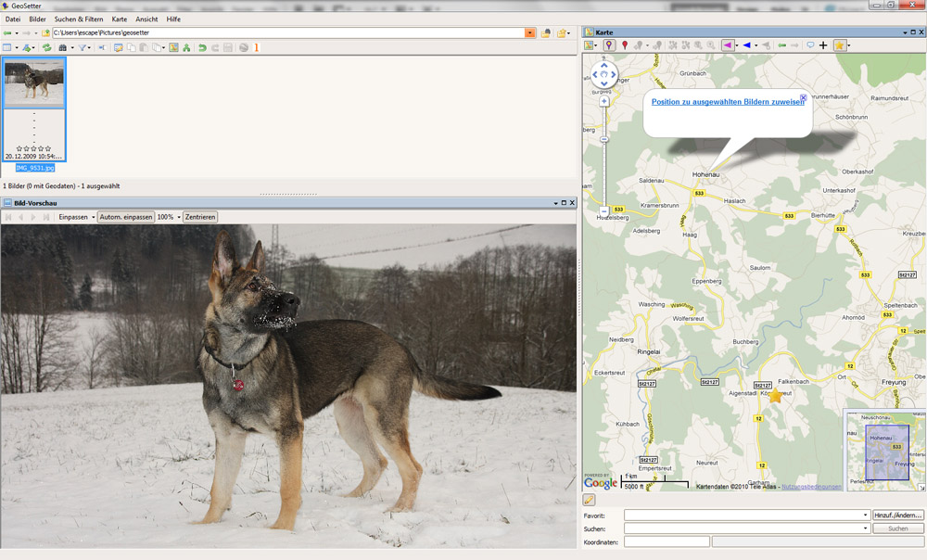
Task: Close the map info balloon
Action: point(803,97)
